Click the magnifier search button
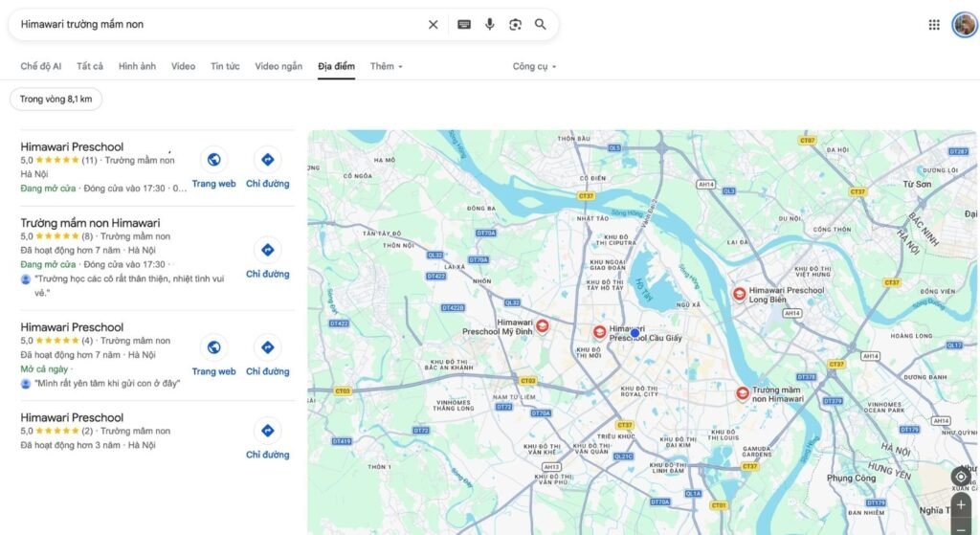The width and height of the screenshot is (980, 535). coord(541,24)
